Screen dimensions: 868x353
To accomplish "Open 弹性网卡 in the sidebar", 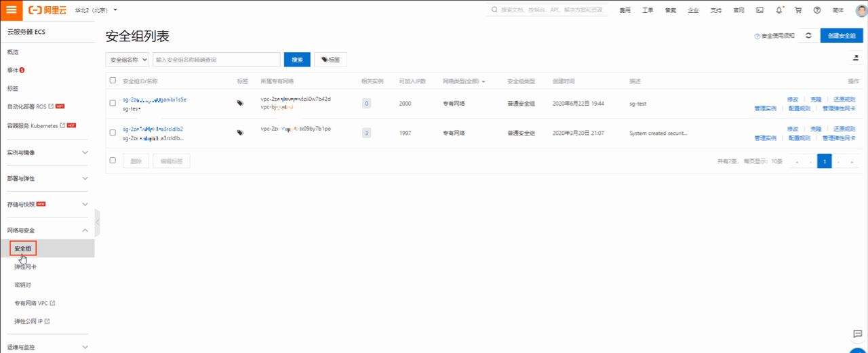I will (25, 267).
